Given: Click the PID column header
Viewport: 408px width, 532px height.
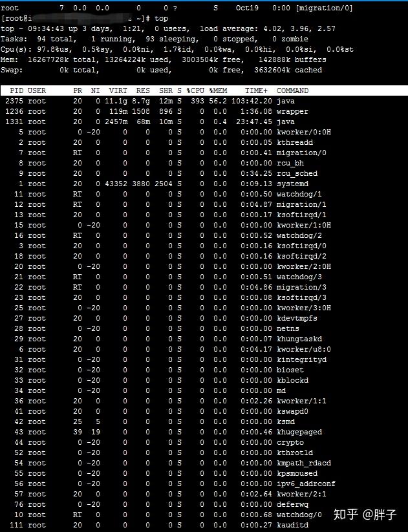Looking at the screenshot, I should 16,90.
